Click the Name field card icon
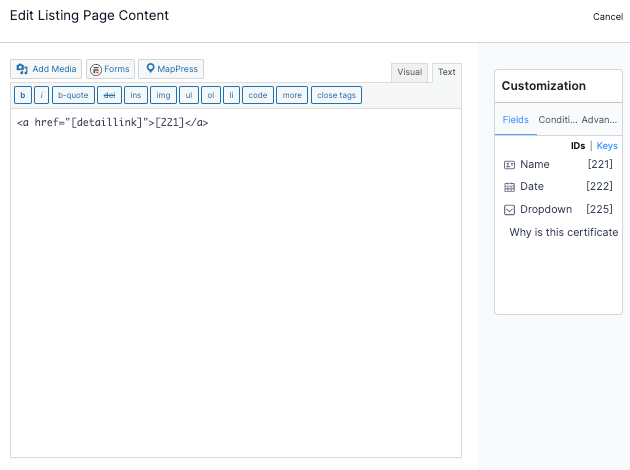Viewport: 630px width, 470px height. pos(509,165)
